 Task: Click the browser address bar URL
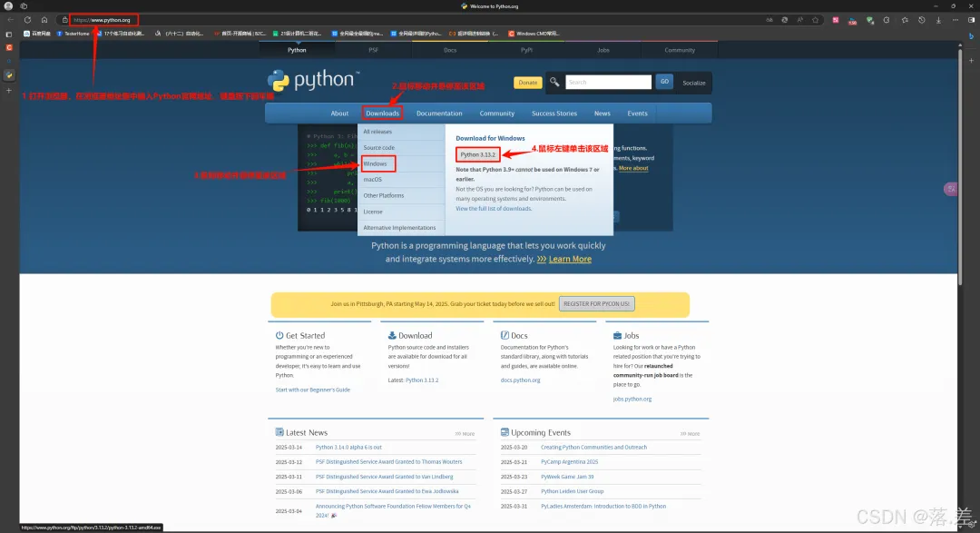102,20
